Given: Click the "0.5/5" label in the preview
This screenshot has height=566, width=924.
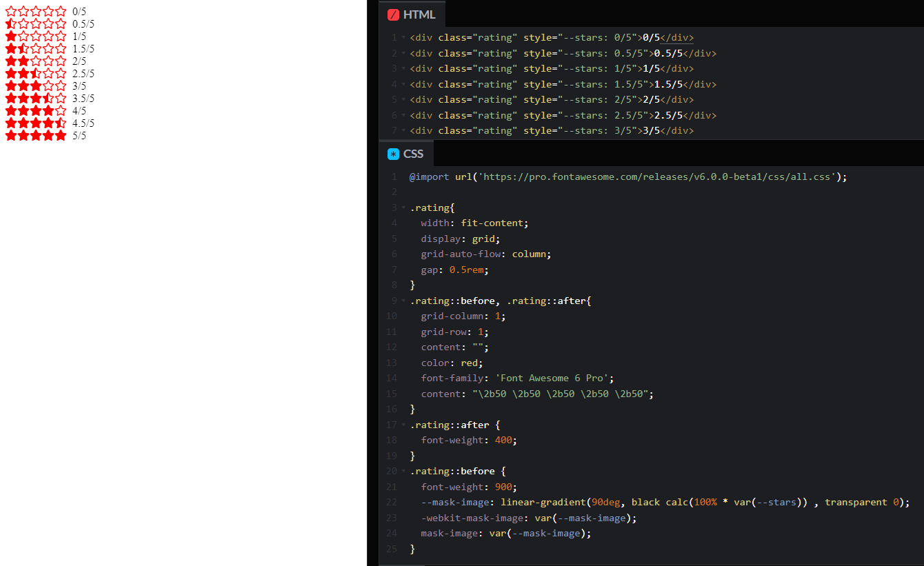Looking at the screenshot, I should [x=83, y=24].
